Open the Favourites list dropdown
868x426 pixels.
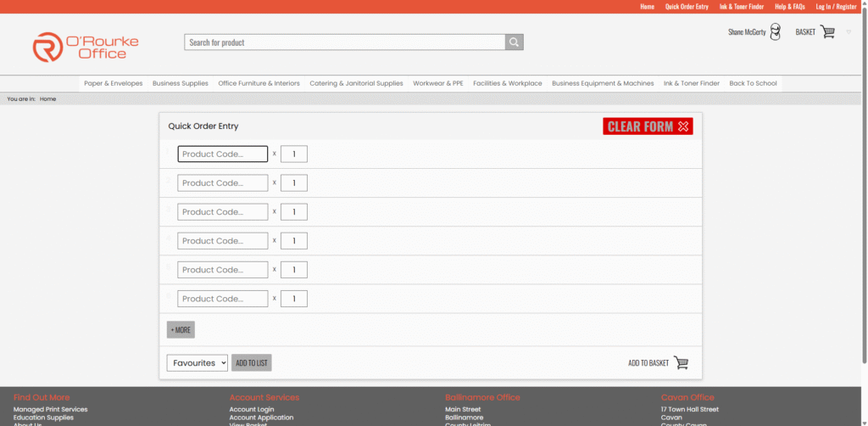(198, 363)
